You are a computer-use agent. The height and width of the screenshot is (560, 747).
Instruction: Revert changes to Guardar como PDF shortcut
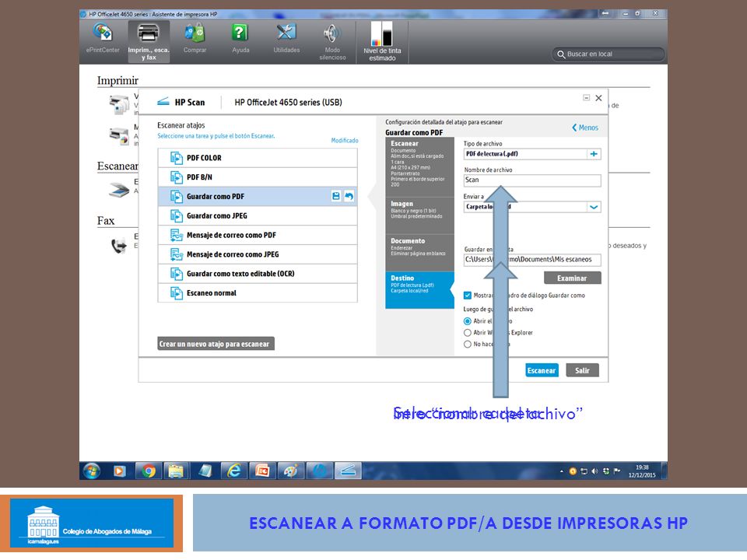pyautogui.click(x=349, y=196)
